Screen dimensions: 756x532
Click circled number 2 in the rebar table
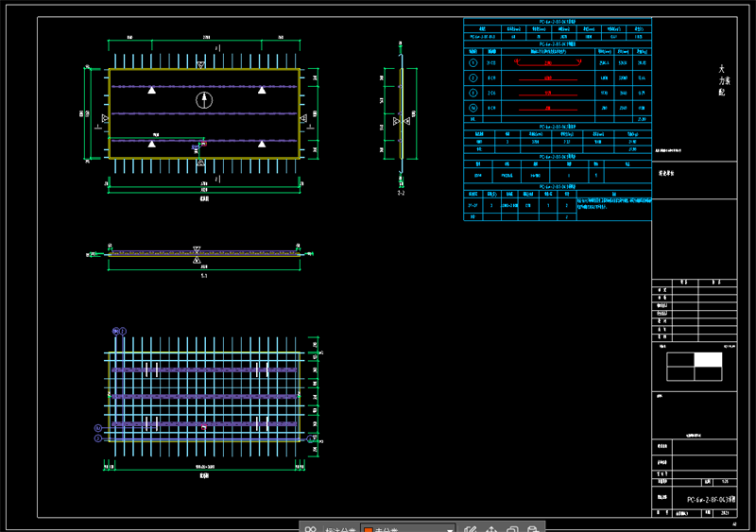pos(473,77)
